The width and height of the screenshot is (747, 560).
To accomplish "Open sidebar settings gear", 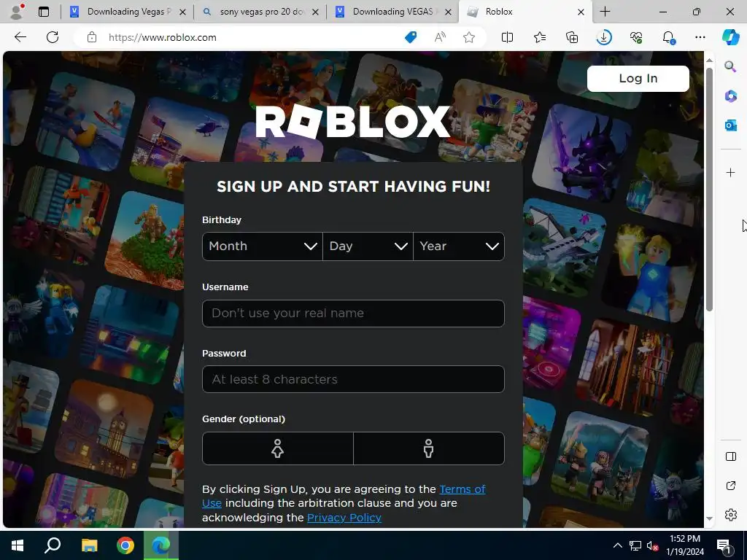I will [731, 515].
